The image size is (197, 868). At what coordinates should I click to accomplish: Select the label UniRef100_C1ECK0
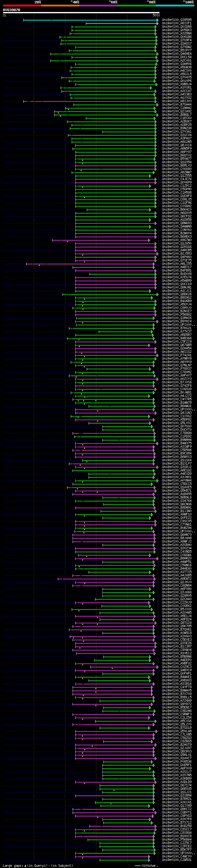[x=177, y=118]
